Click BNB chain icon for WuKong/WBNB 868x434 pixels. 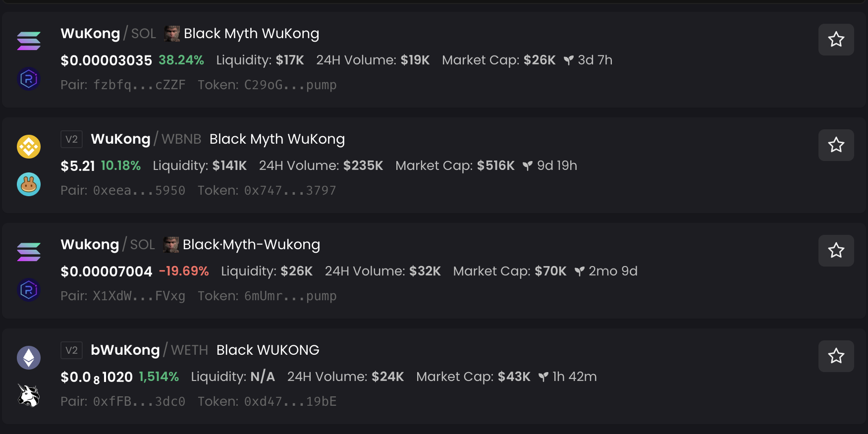click(29, 147)
